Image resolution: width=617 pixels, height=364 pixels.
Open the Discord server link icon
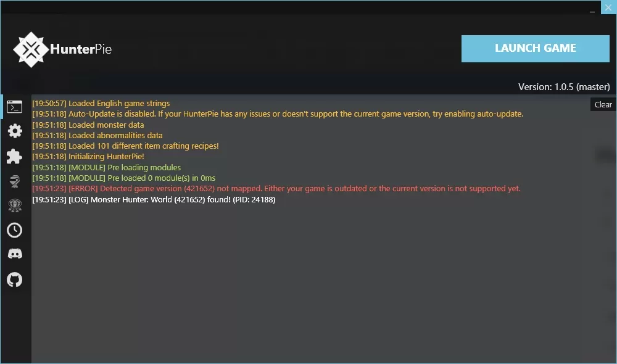[x=15, y=254]
